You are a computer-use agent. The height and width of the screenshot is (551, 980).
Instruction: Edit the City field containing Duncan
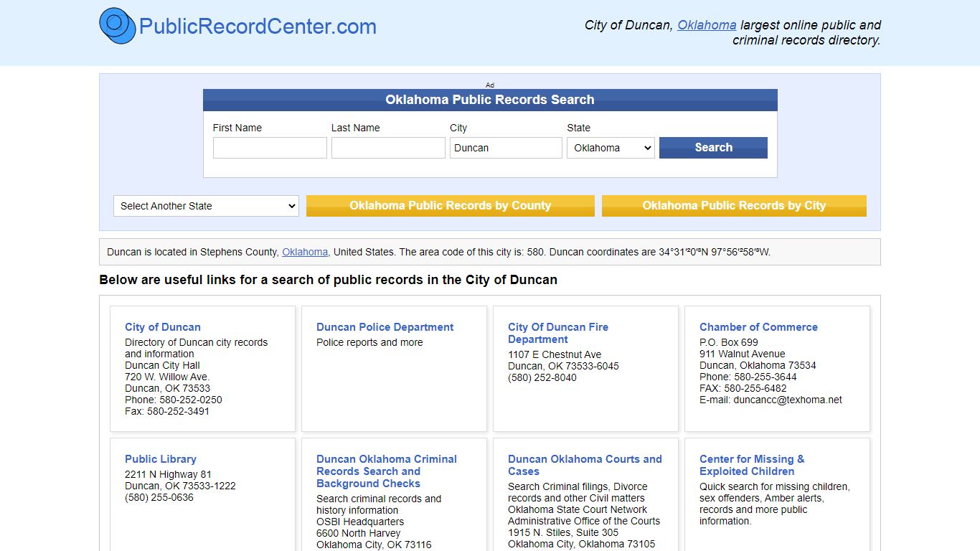506,148
